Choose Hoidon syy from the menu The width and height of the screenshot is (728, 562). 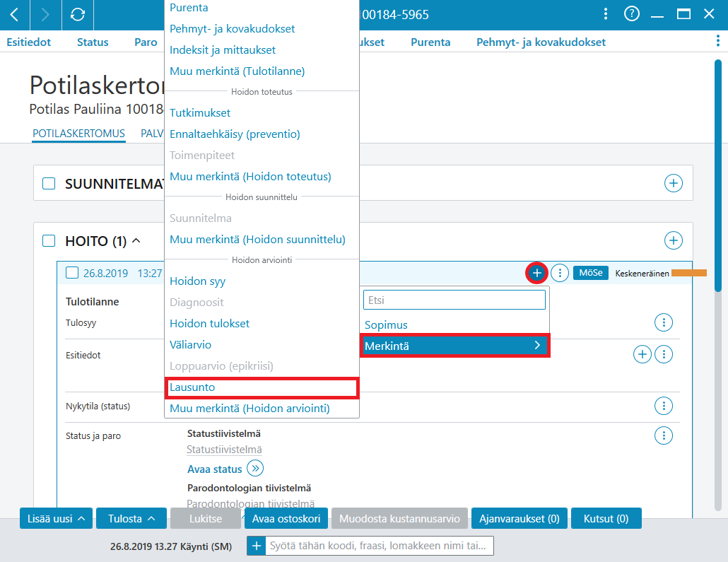198,281
